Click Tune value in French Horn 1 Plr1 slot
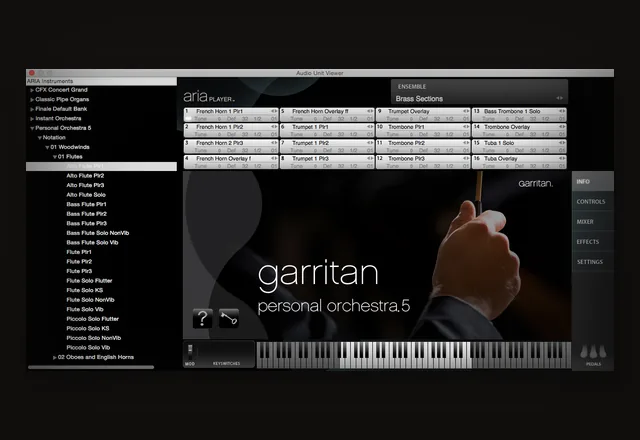Screen dimensions: 640x440 [x=219, y=119]
